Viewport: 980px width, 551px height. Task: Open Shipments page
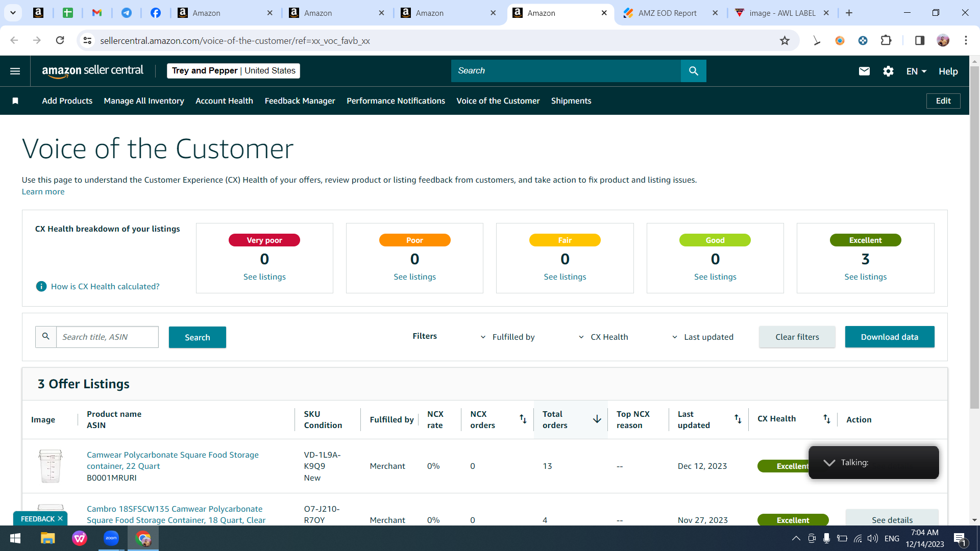(x=571, y=101)
